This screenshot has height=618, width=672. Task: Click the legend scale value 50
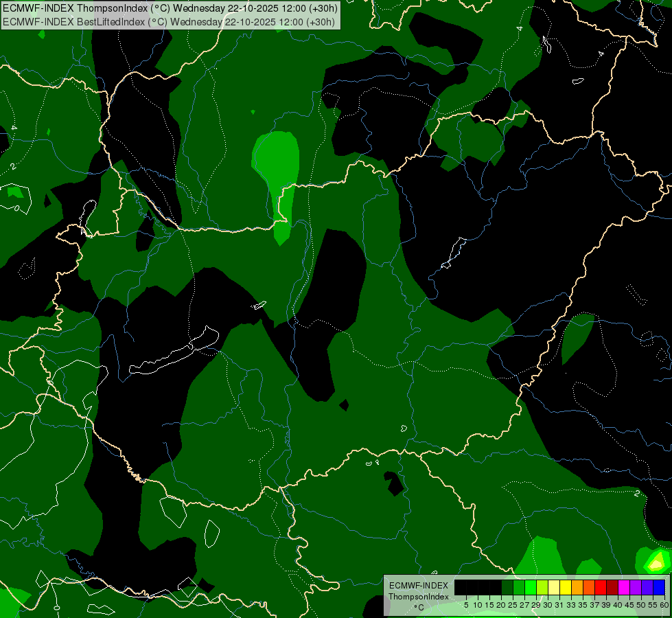[641, 605]
